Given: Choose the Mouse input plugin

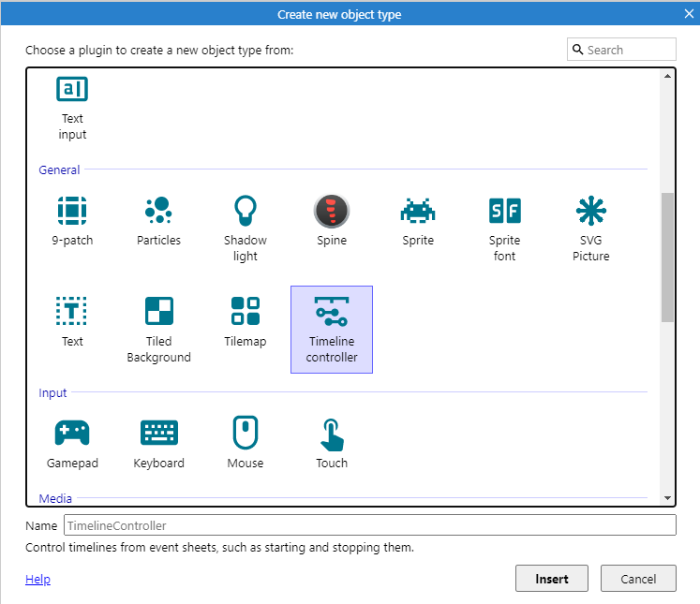Looking at the screenshot, I should click(246, 434).
